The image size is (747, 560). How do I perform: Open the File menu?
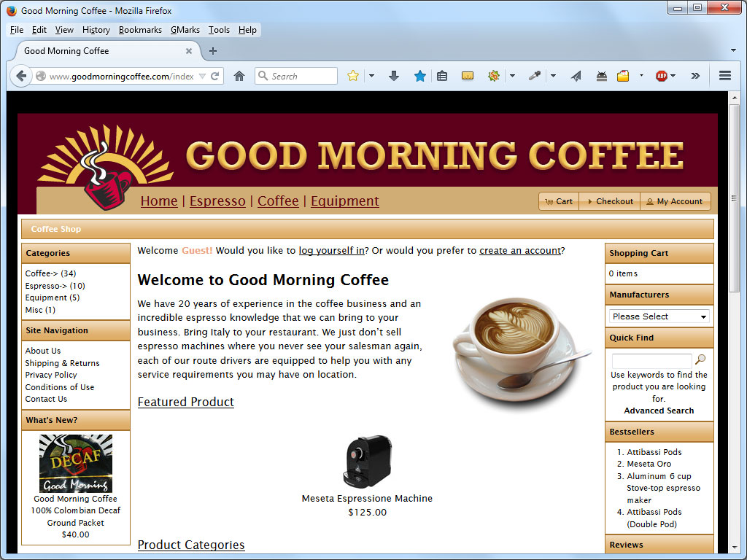click(17, 30)
